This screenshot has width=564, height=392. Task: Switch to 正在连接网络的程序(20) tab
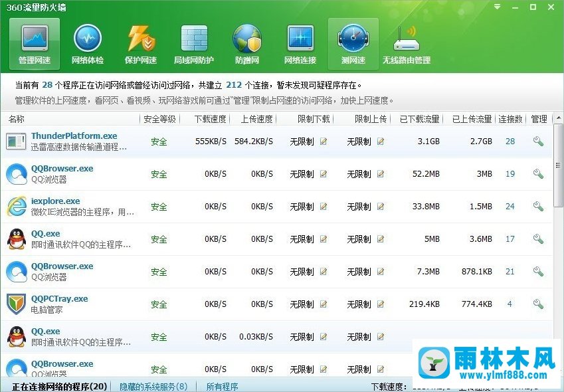[x=60, y=387]
